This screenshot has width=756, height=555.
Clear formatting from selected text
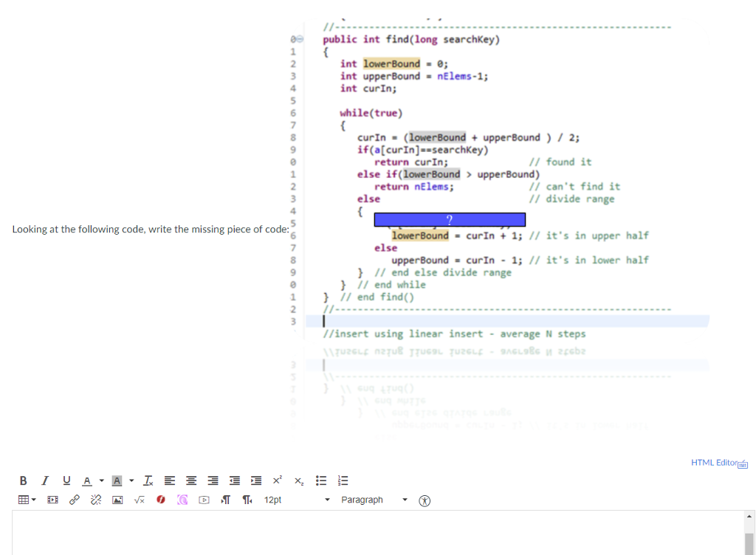[148, 480]
